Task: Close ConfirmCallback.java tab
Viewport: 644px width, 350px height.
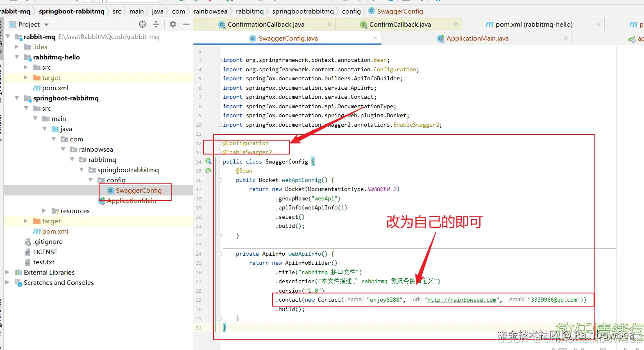Action: (x=456, y=24)
